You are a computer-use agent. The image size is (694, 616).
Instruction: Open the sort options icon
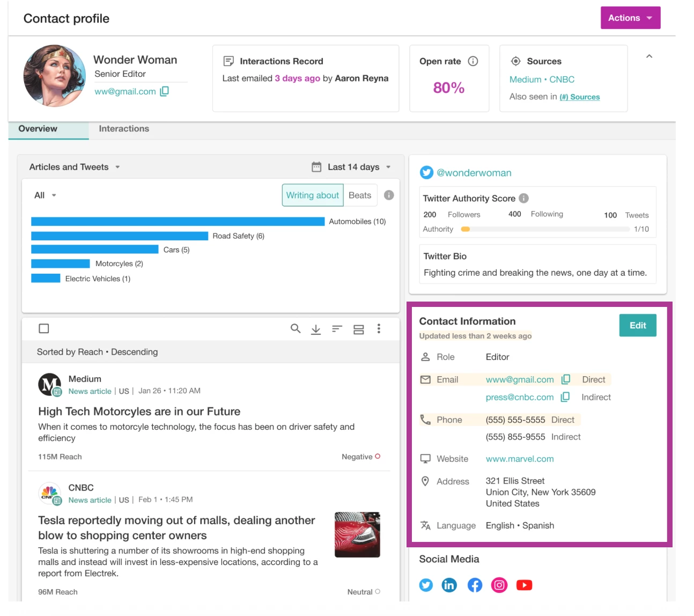(337, 328)
